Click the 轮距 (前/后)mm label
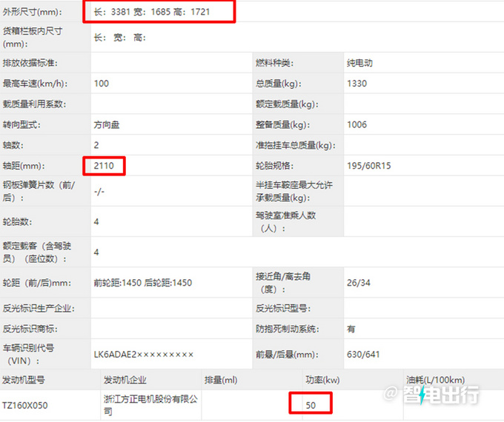This screenshot has height=422, width=504. 36,283
